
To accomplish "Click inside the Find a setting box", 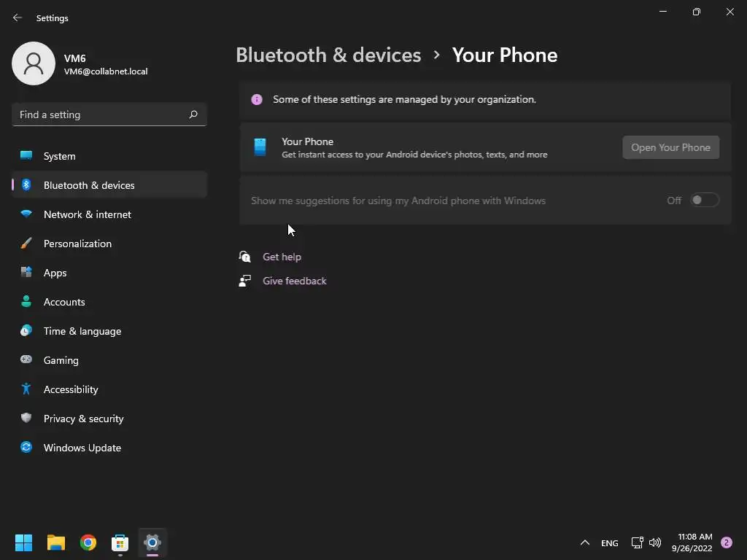I will coord(109,114).
